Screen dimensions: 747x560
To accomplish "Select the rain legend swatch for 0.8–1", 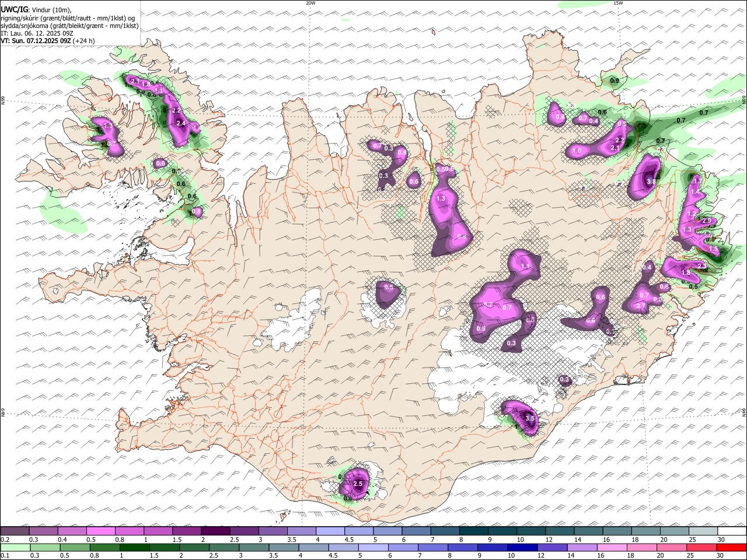I will [x=104, y=547].
